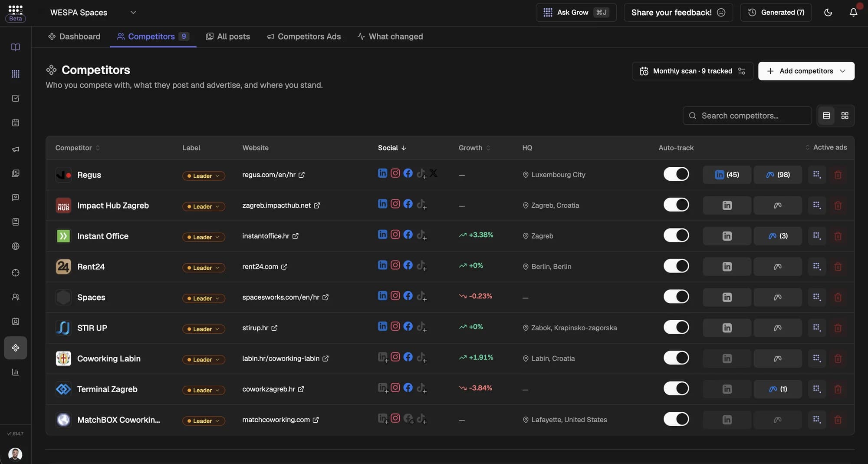Disable auto-track for Impact Hub Zagreb

pos(676,205)
